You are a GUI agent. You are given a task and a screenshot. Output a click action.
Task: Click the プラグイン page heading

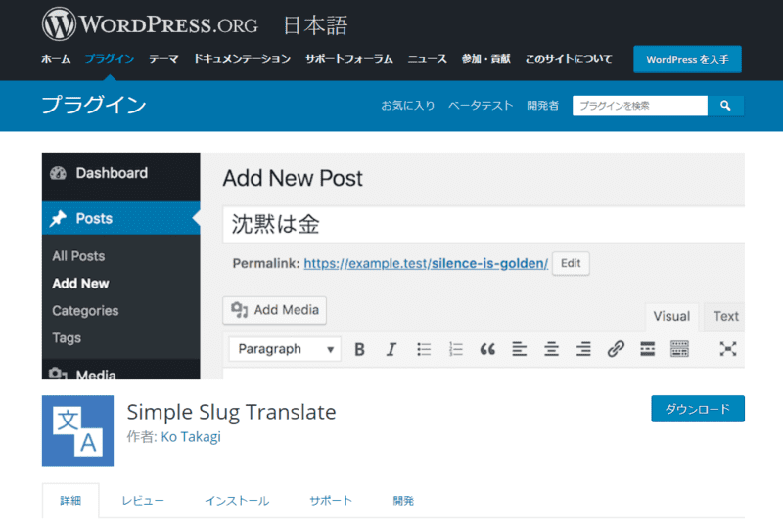pyautogui.click(x=93, y=105)
